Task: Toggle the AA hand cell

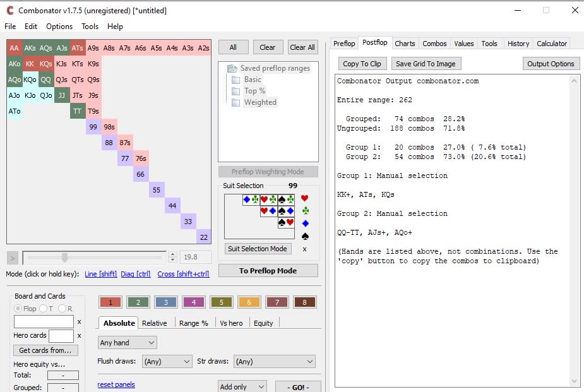Action: point(15,47)
